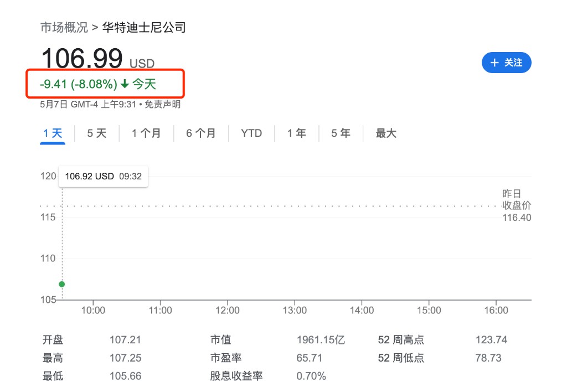567x392 pixels.
Task: Click the 开盘 value 107.21
Action: coord(125,340)
